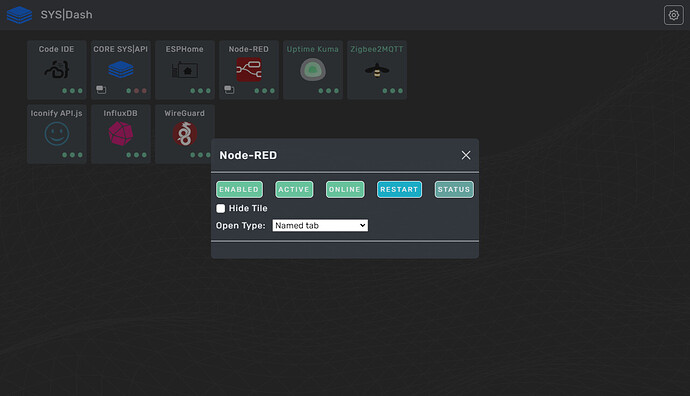Open the Zigbee2MQTT bee icon

point(377,70)
